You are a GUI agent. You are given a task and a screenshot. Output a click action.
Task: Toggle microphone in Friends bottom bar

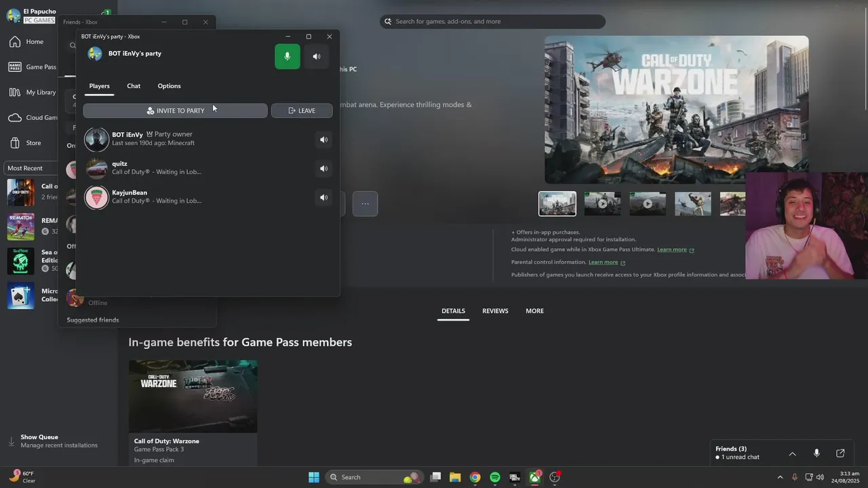tap(816, 453)
